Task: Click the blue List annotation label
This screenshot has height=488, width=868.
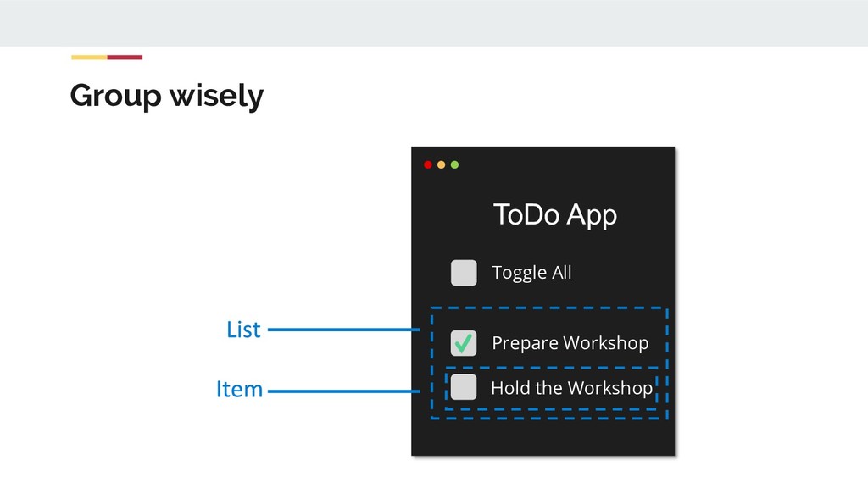Action: click(x=243, y=330)
